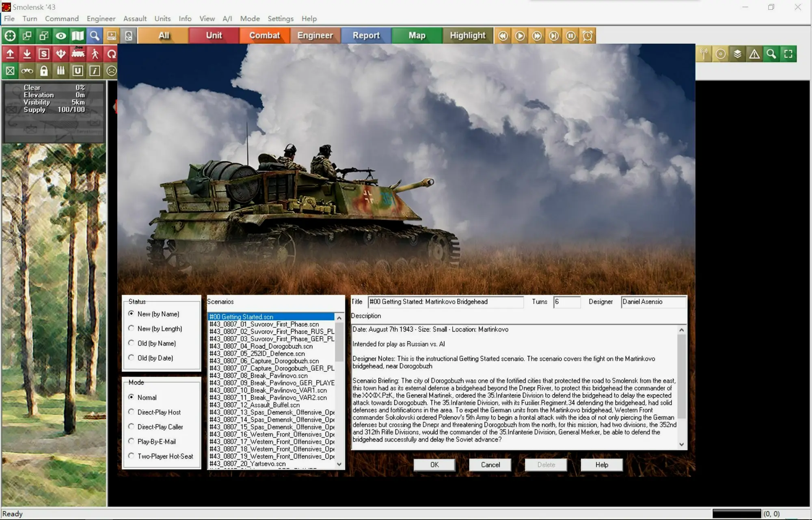
Task: Select Old (by Date) status option
Action: click(151, 358)
